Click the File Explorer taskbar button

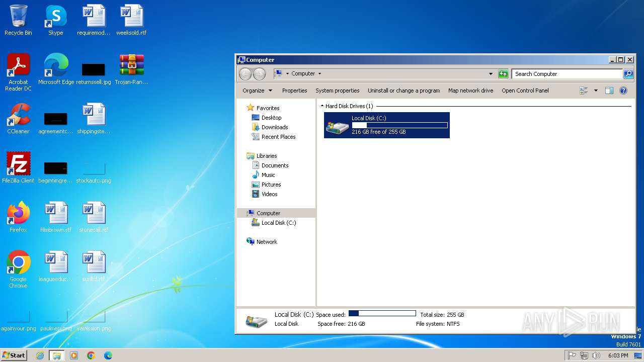pos(57,355)
